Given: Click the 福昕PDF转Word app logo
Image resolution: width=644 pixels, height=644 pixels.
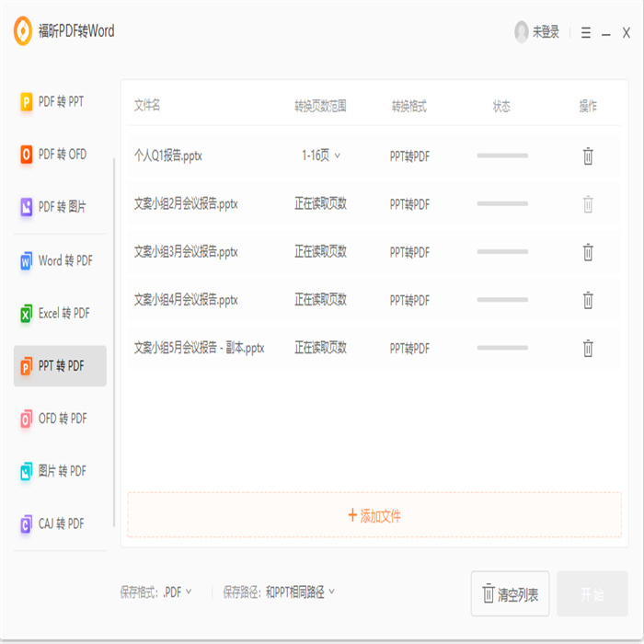Looking at the screenshot, I should (23, 31).
